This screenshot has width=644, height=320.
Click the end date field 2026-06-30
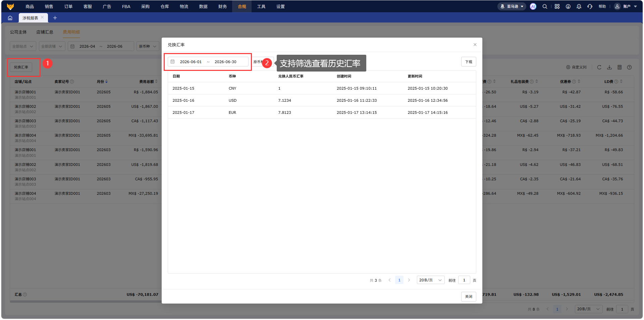click(225, 62)
